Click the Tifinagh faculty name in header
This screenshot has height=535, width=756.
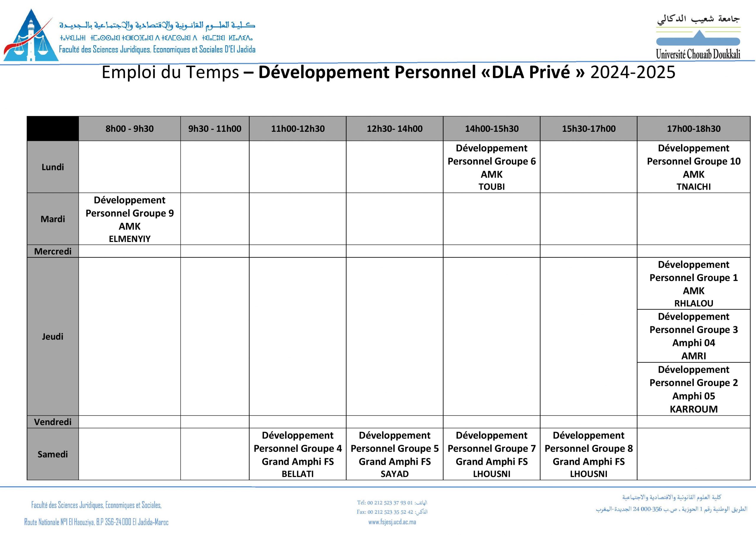[x=156, y=38]
